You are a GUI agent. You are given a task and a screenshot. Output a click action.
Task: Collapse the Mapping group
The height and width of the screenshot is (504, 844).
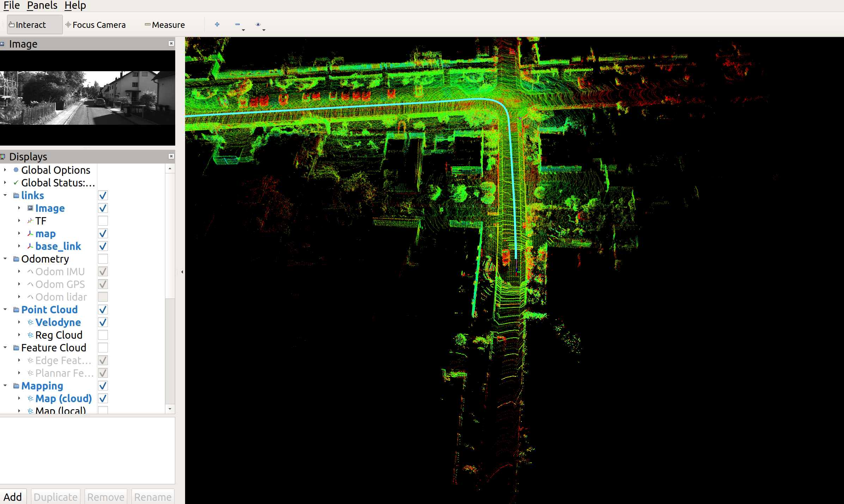tap(5, 386)
